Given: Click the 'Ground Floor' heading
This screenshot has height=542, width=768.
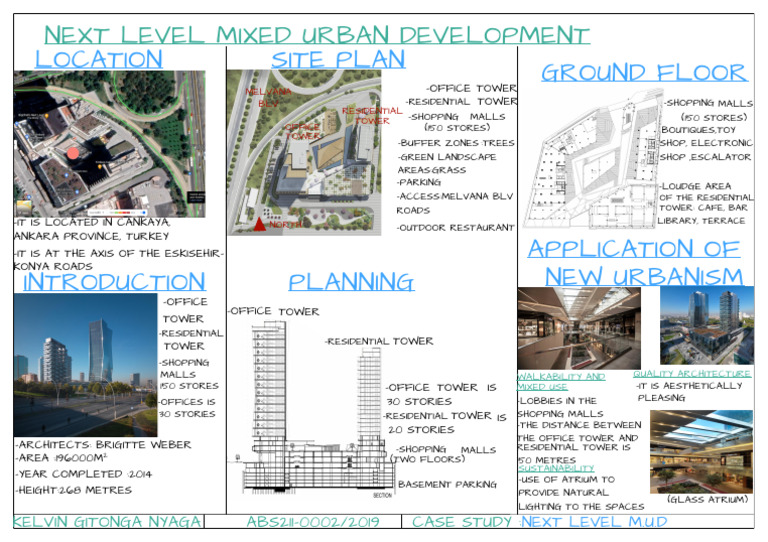Looking at the screenshot, I should [x=644, y=72].
